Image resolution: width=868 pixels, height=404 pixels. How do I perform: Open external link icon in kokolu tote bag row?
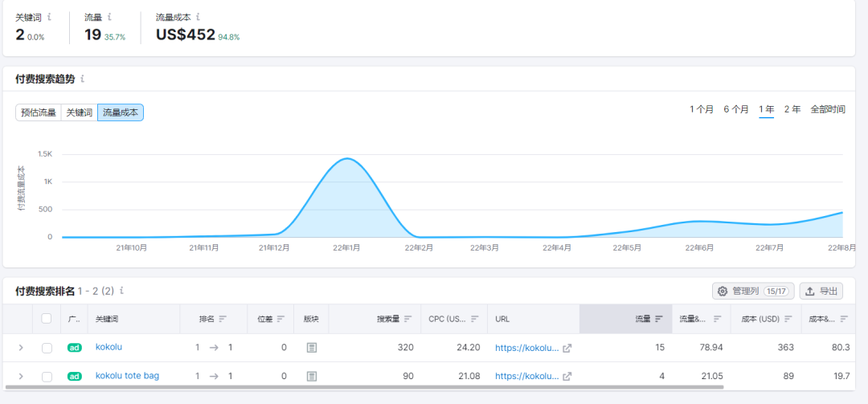[567, 376]
